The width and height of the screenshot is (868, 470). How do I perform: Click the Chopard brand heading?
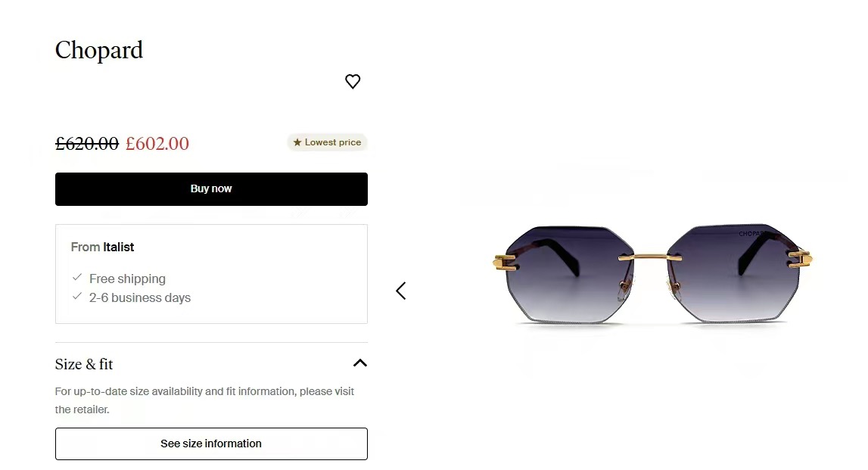(x=99, y=50)
